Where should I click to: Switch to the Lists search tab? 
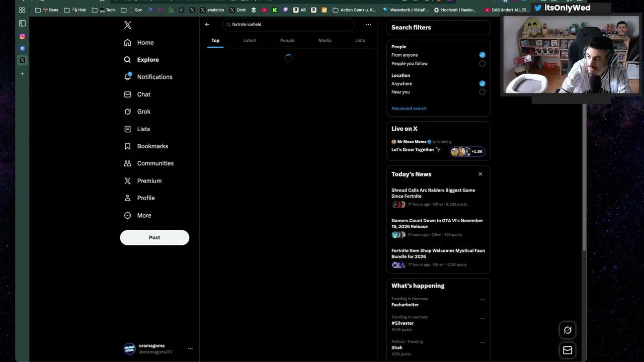point(360,40)
